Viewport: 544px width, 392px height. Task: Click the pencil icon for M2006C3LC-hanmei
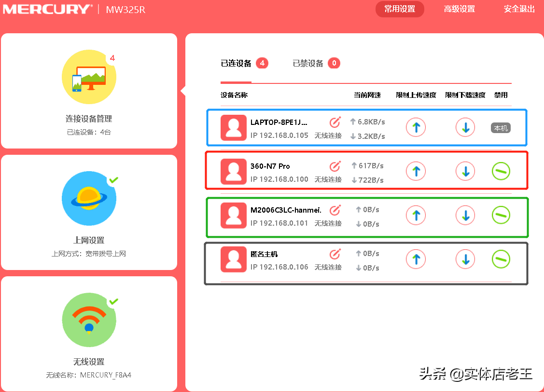click(335, 210)
